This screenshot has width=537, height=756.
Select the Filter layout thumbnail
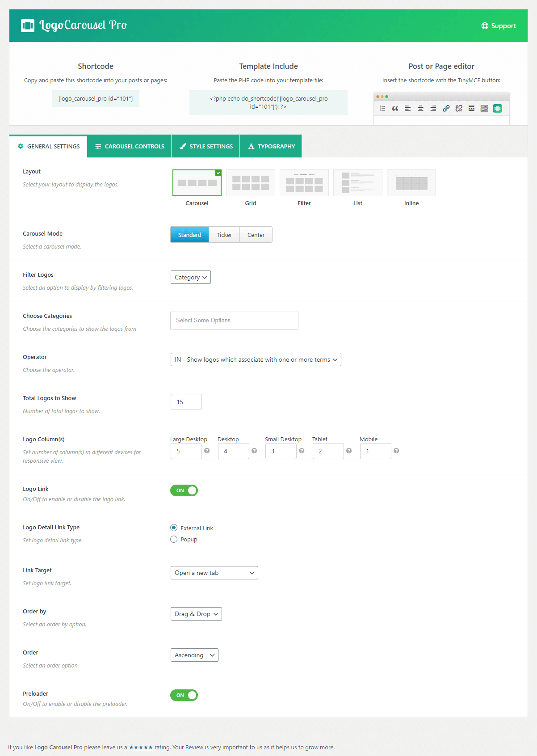pyautogui.click(x=304, y=183)
